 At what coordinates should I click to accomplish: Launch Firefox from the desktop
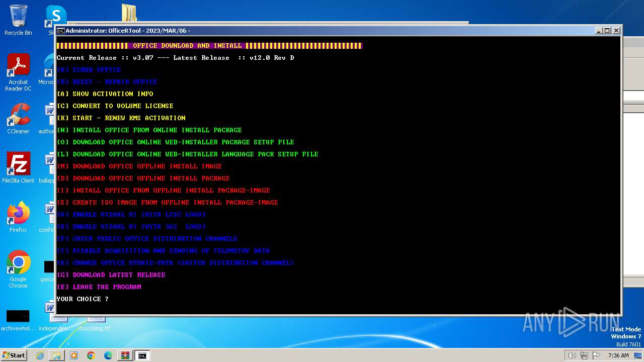point(18,217)
